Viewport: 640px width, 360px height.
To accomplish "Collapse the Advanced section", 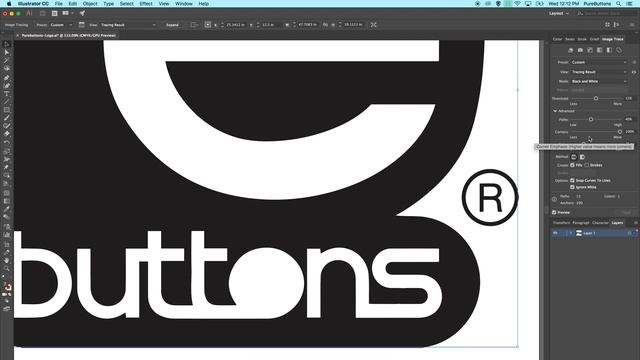I will click(x=555, y=111).
